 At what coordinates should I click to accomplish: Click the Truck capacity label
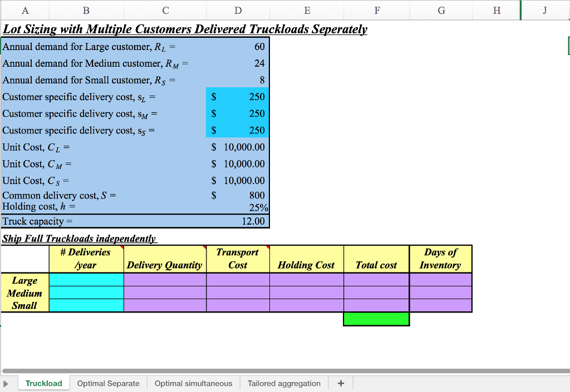37,221
